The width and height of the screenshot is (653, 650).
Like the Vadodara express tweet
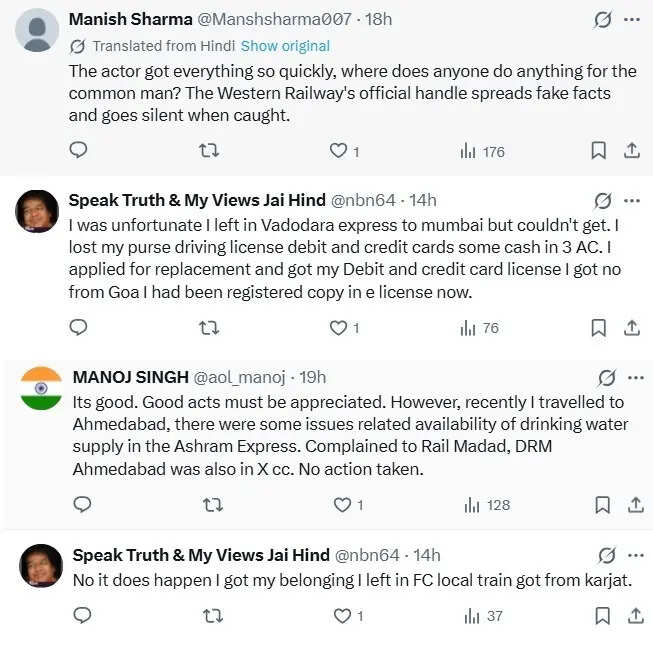point(338,327)
